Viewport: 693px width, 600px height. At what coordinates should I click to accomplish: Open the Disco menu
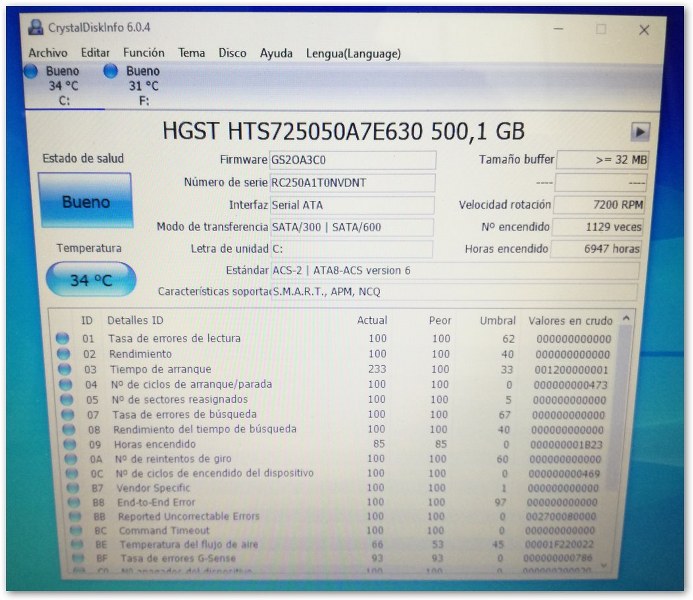coord(232,53)
